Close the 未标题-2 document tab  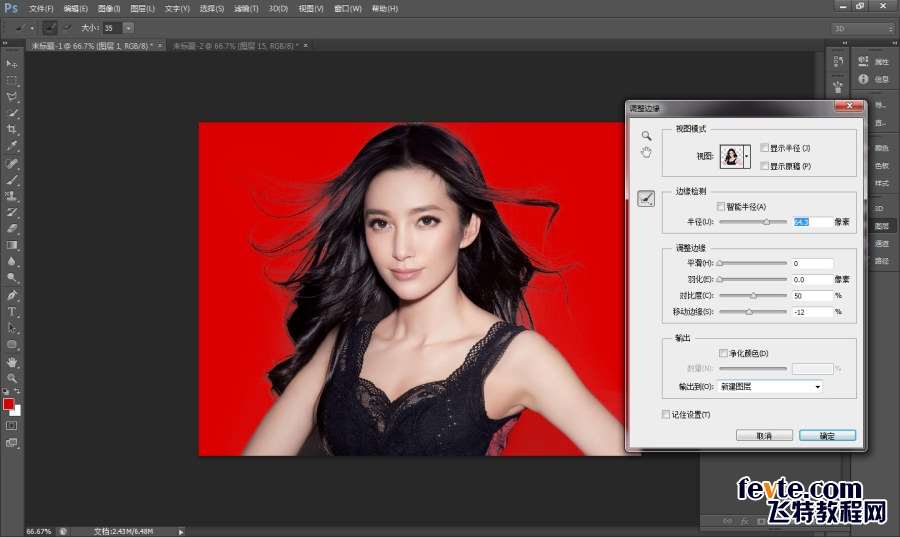pos(306,45)
